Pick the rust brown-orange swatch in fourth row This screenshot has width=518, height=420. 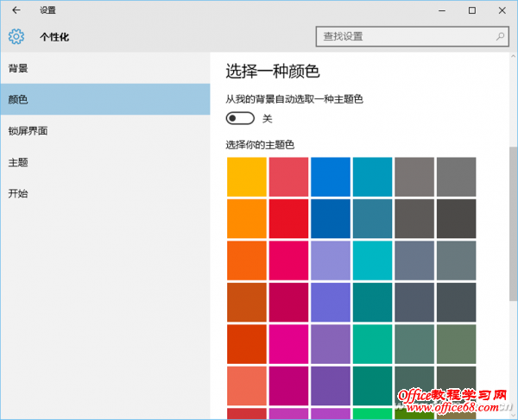click(x=247, y=303)
